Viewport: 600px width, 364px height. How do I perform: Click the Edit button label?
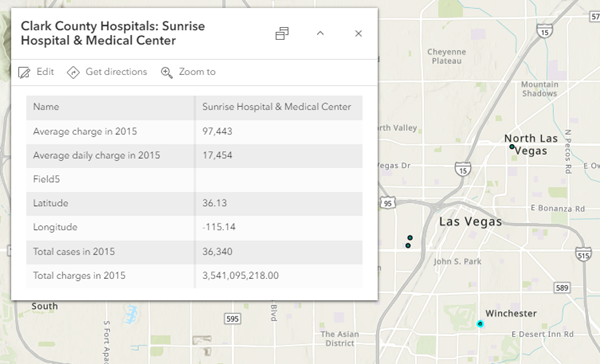pos(45,72)
